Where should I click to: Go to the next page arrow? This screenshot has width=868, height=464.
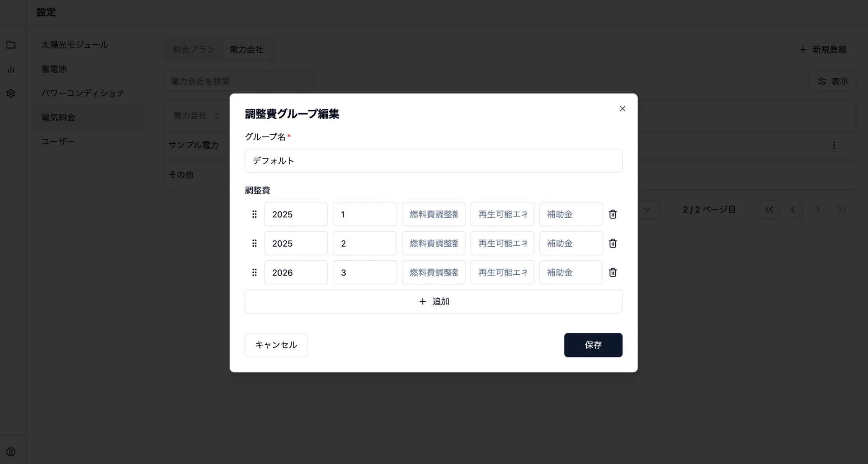817,210
